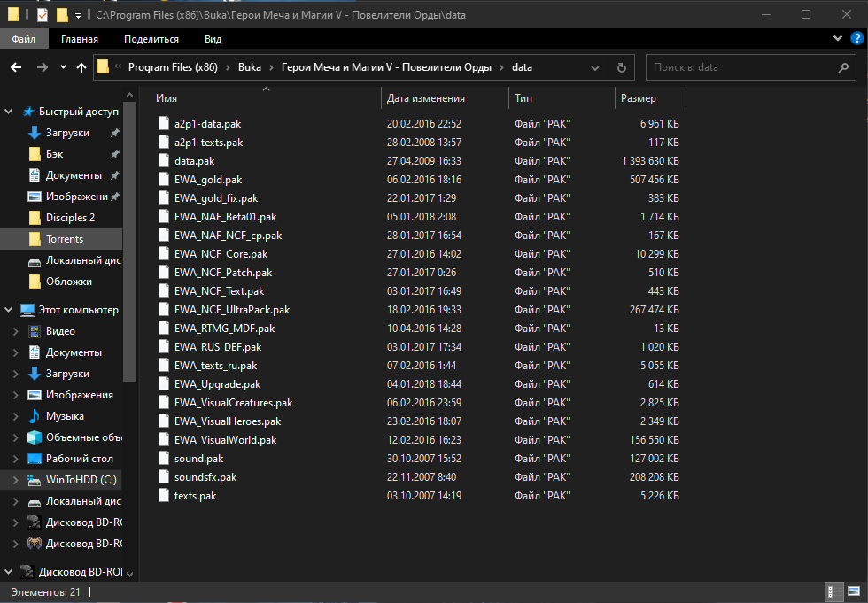Select EWA_Upgrade.pak file name

pyautogui.click(x=218, y=384)
